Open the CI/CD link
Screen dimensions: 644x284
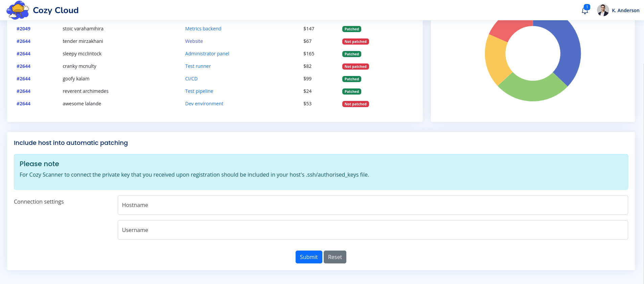[191, 79]
